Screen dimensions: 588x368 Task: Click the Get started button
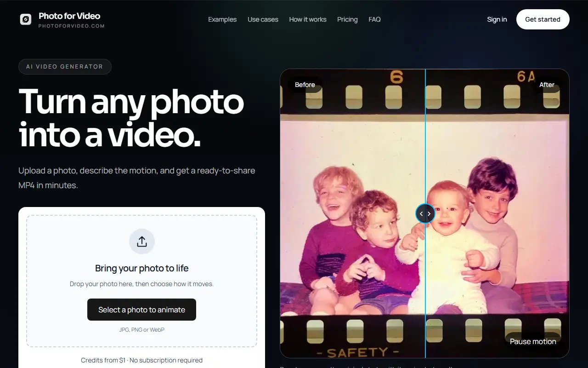coord(543,19)
